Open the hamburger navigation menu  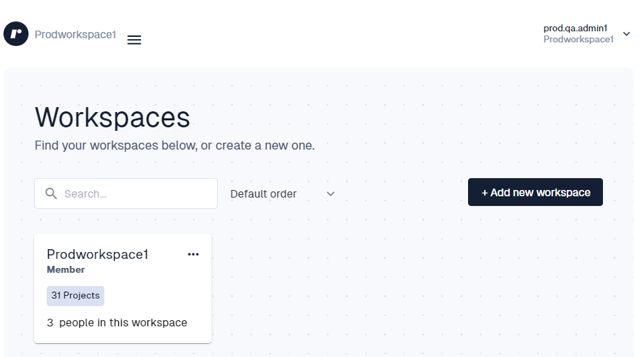pos(134,40)
